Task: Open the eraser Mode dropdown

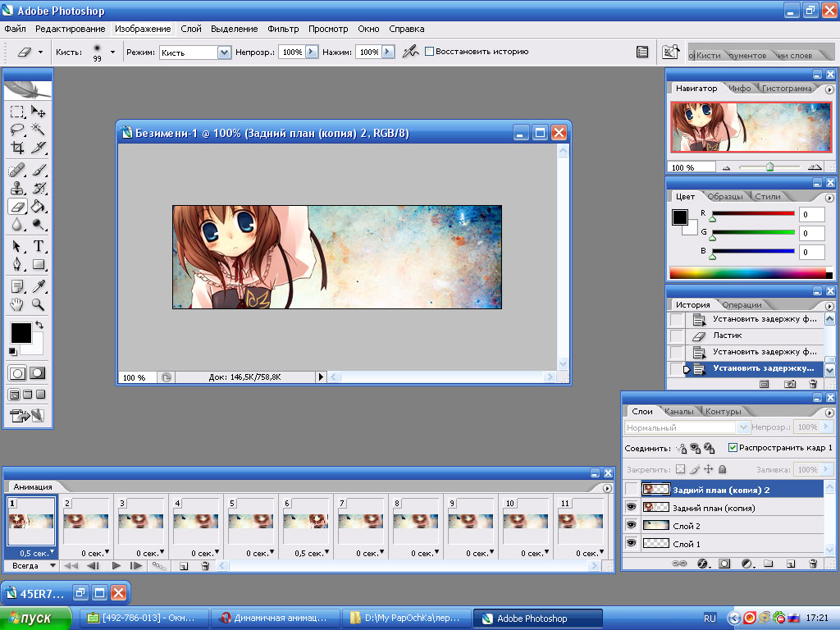Action: (224, 52)
